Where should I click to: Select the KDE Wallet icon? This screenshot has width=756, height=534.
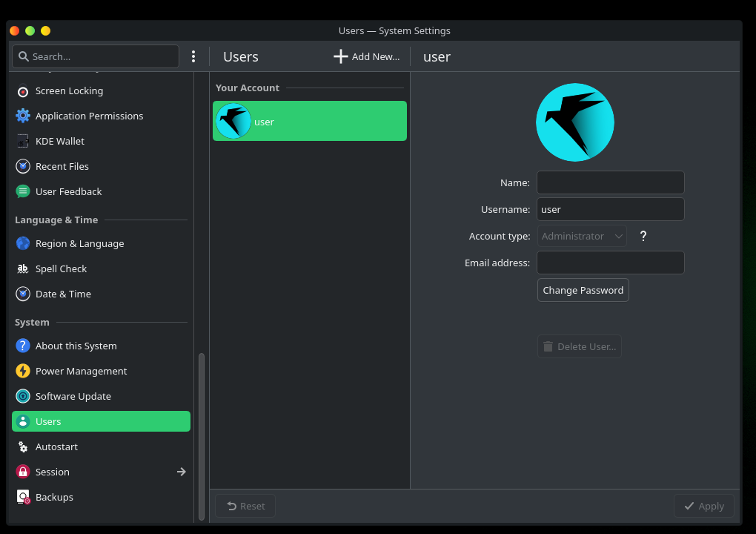coord(23,142)
